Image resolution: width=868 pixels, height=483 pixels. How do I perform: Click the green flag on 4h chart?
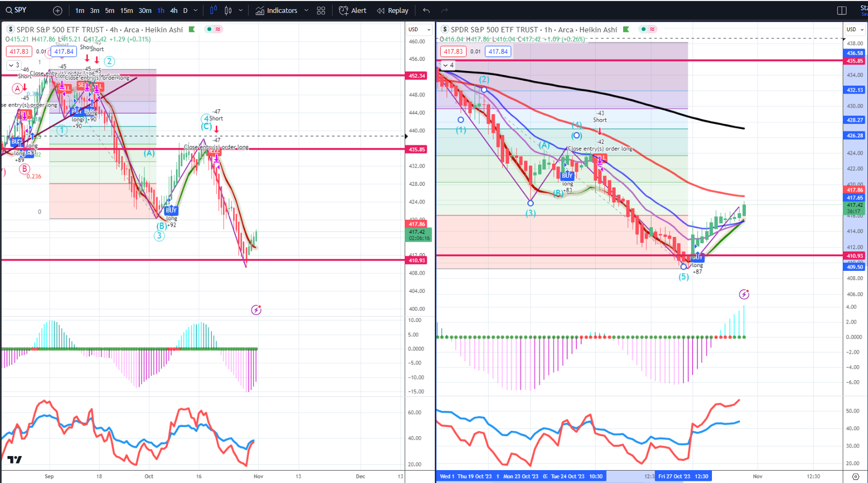192,30
